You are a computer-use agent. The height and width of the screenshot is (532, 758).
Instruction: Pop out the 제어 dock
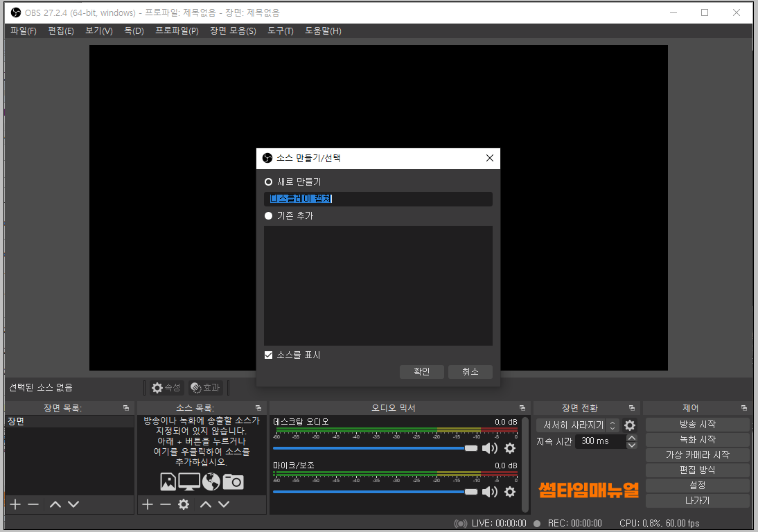pyautogui.click(x=744, y=408)
